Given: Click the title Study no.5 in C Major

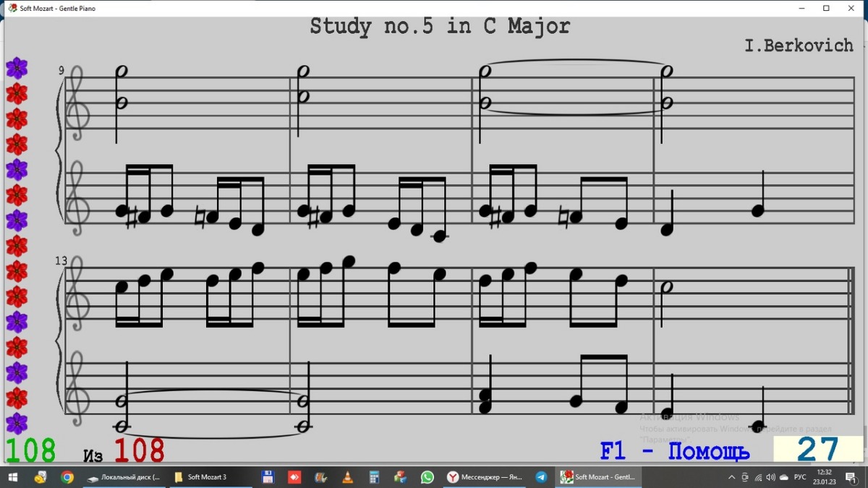Looking at the screenshot, I should tap(440, 27).
